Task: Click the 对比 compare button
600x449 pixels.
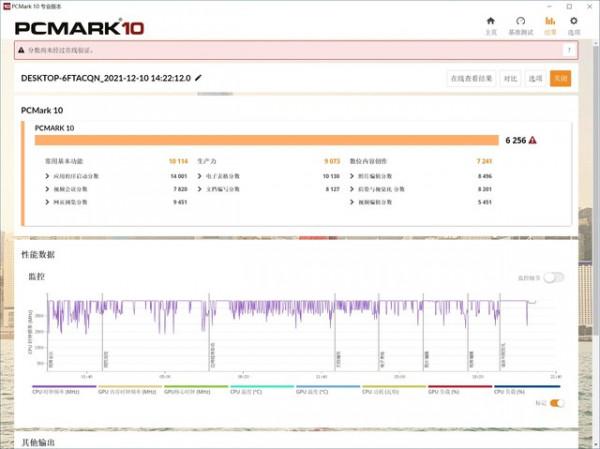Action: [x=510, y=78]
